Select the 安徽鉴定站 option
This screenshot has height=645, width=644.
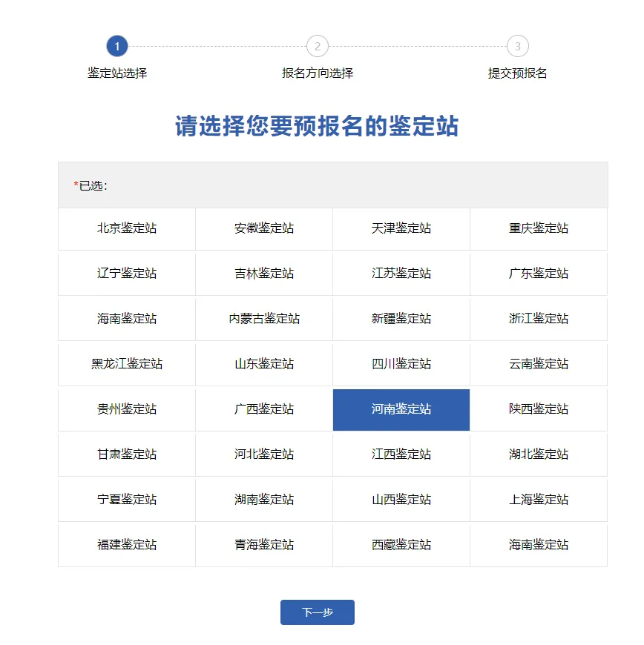coord(263,228)
